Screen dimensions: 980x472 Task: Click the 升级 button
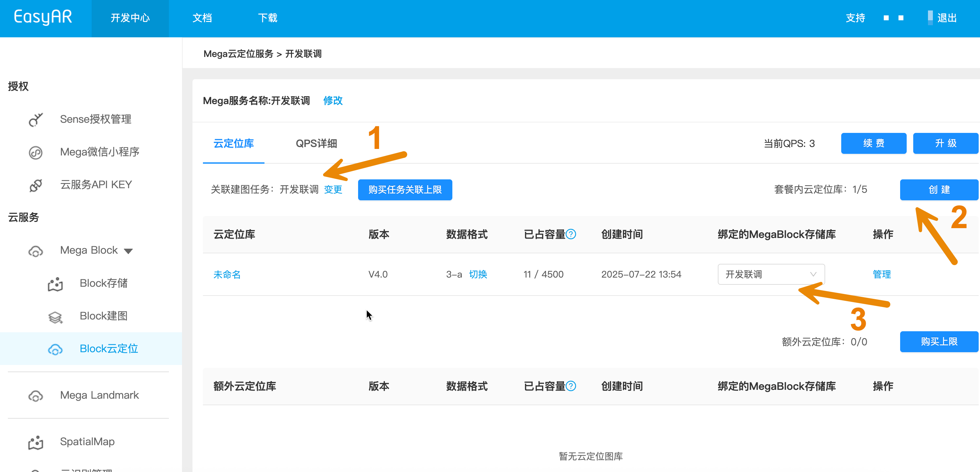point(945,143)
